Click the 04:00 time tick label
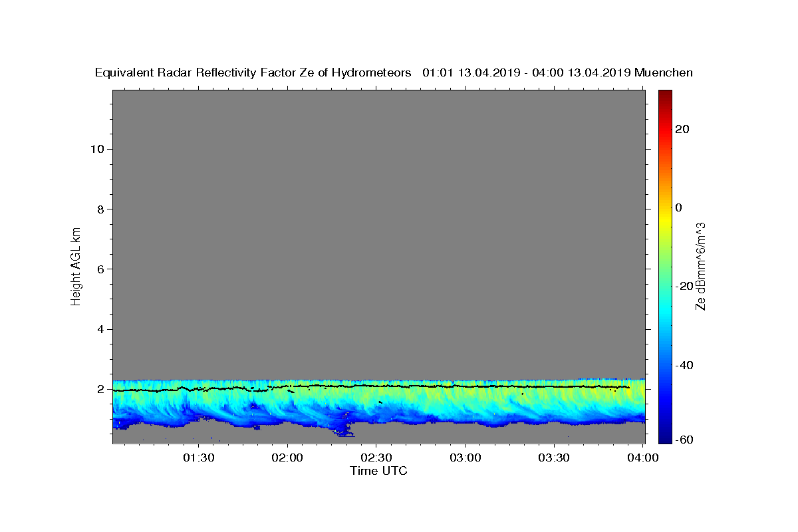Screen dimensions: 798x532 point(642,458)
